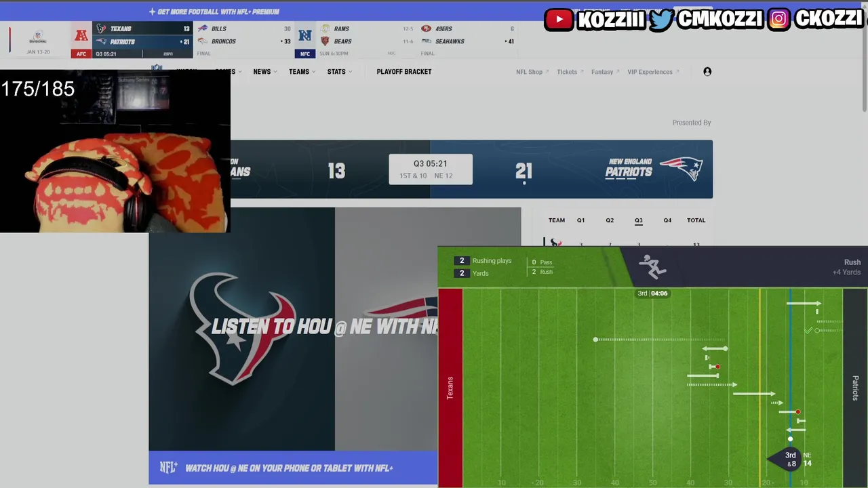The width and height of the screenshot is (868, 488).
Task: Click the Bears logo in ticker
Action: tap(325, 41)
